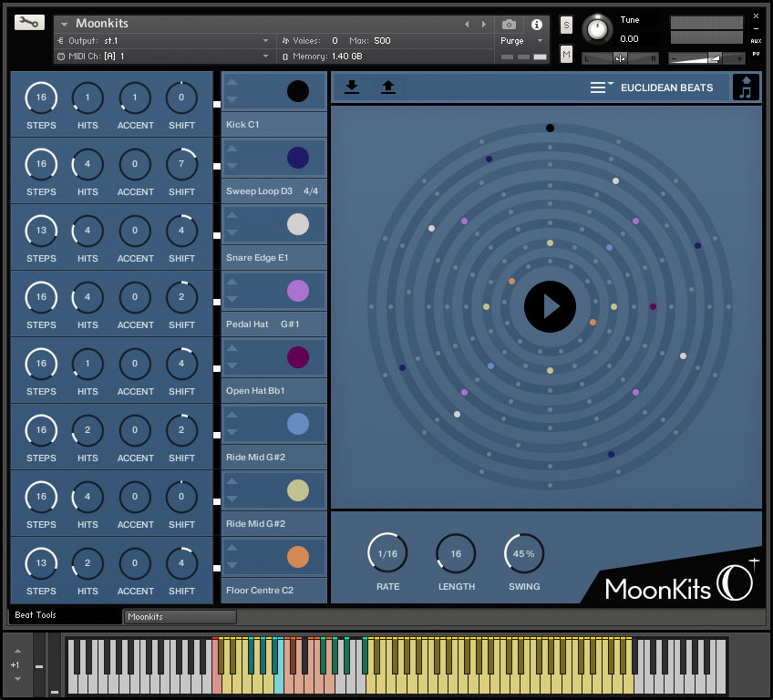
Task: Open the Purge dropdown
Action: (x=516, y=41)
